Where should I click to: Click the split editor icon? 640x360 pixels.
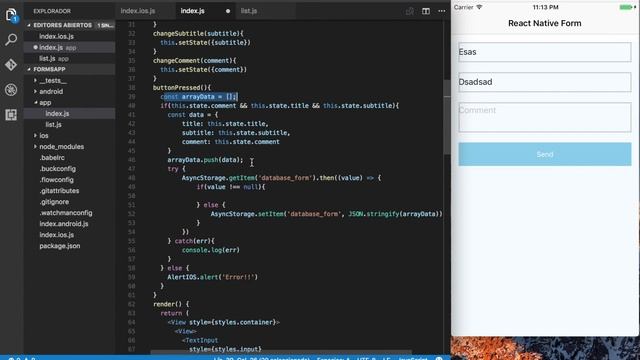pyautogui.click(x=426, y=11)
